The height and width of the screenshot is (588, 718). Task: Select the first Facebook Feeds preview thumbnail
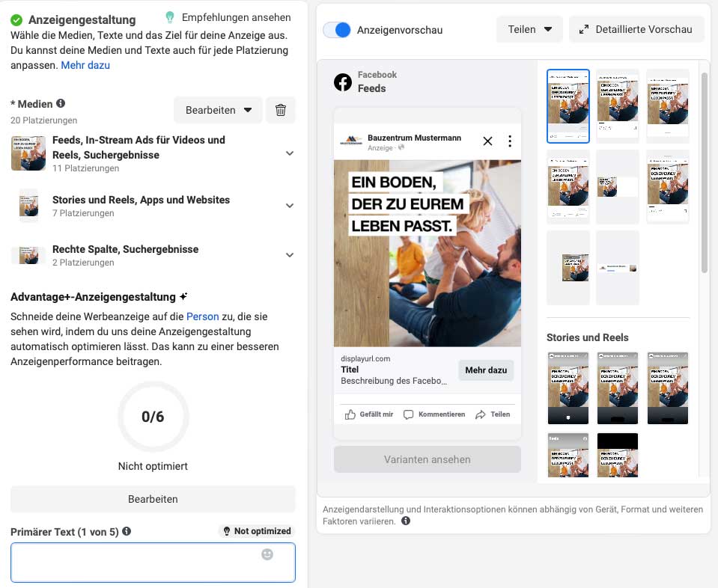point(568,105)
